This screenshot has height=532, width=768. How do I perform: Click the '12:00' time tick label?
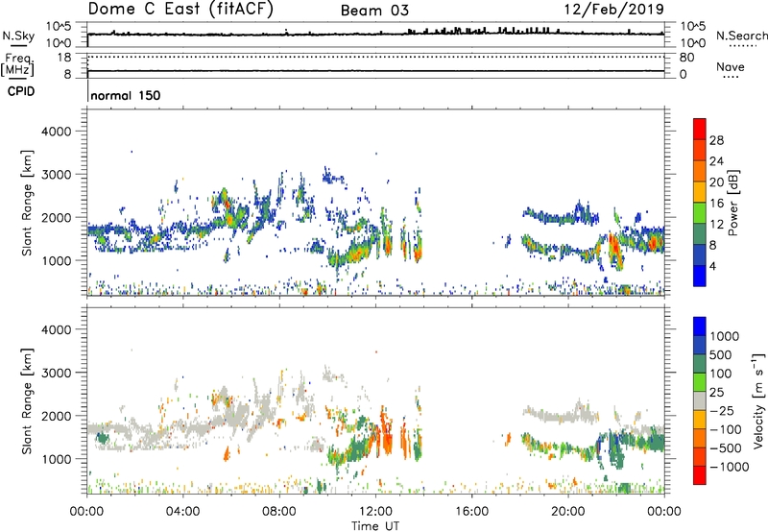pyautogui.click(x=375, y=512)
